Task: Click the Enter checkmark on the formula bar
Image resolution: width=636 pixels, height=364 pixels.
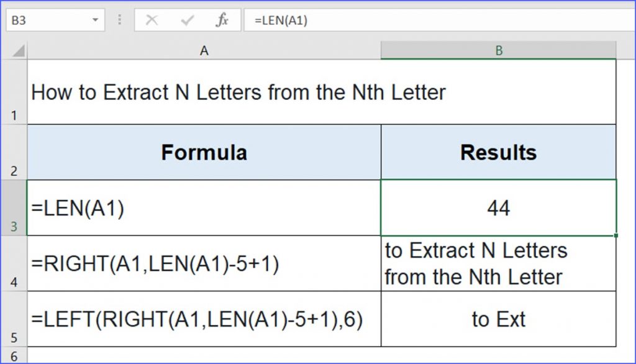Action: point(186,19)
